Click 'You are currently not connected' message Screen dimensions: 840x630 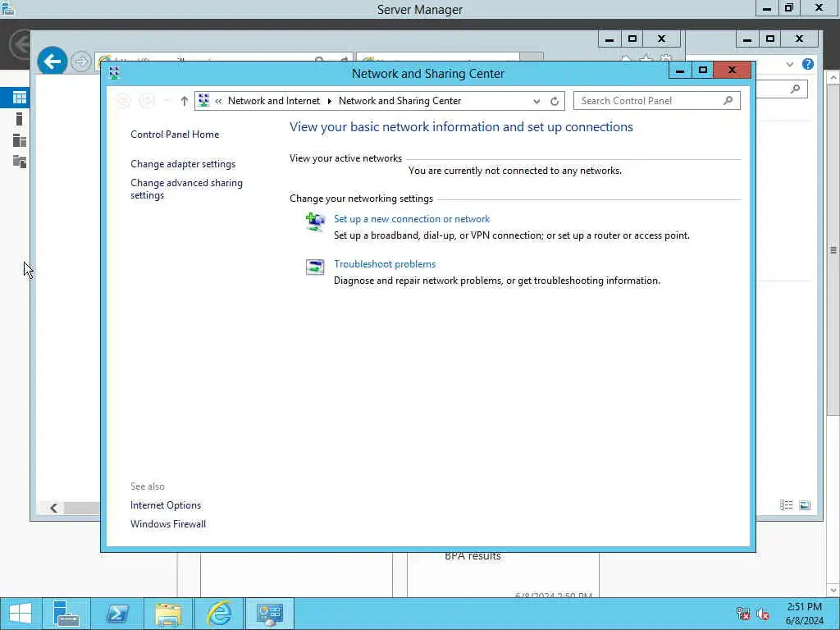(x=515, y=171)
